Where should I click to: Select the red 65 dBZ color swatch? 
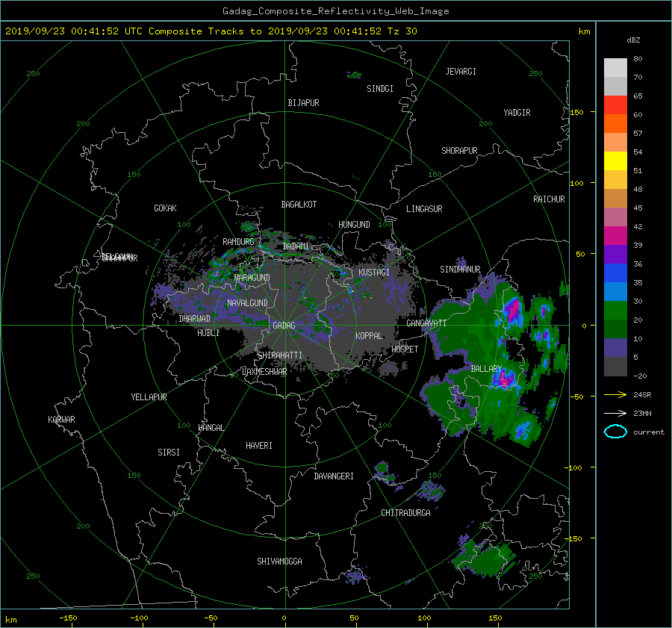point(615,105)
